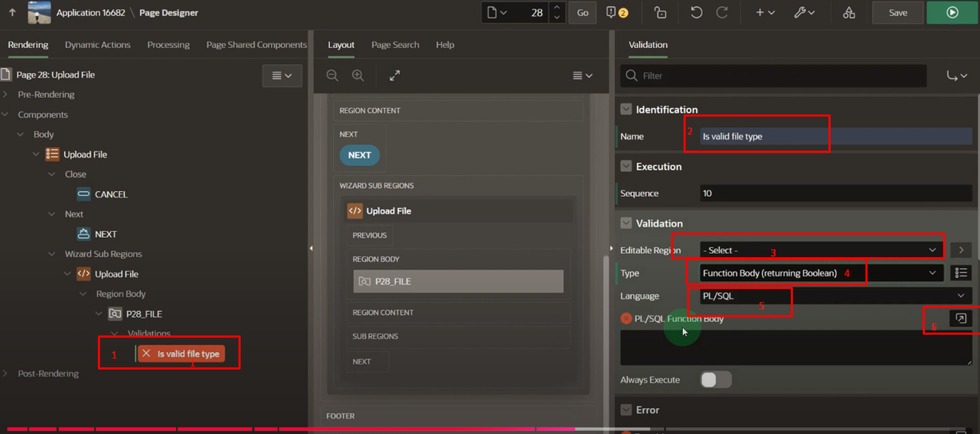
Task: Collapse the Execution section
Action: [626, 166]
